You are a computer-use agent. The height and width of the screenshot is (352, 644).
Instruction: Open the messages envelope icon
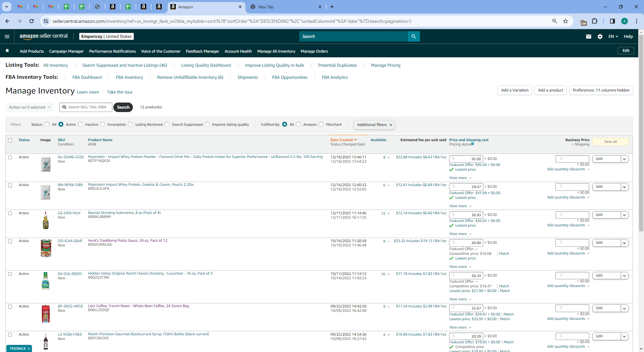pyautogui.click(x=589, y=37)
